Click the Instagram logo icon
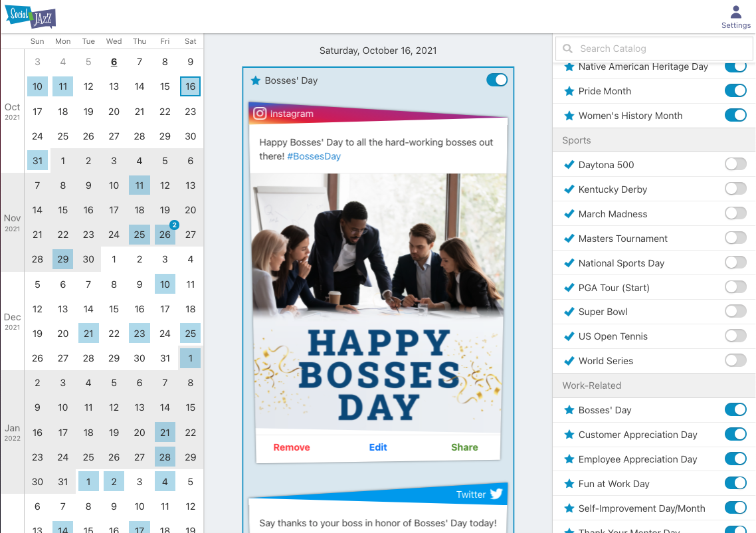Screen dimensions: 756x533 [259, 114]
